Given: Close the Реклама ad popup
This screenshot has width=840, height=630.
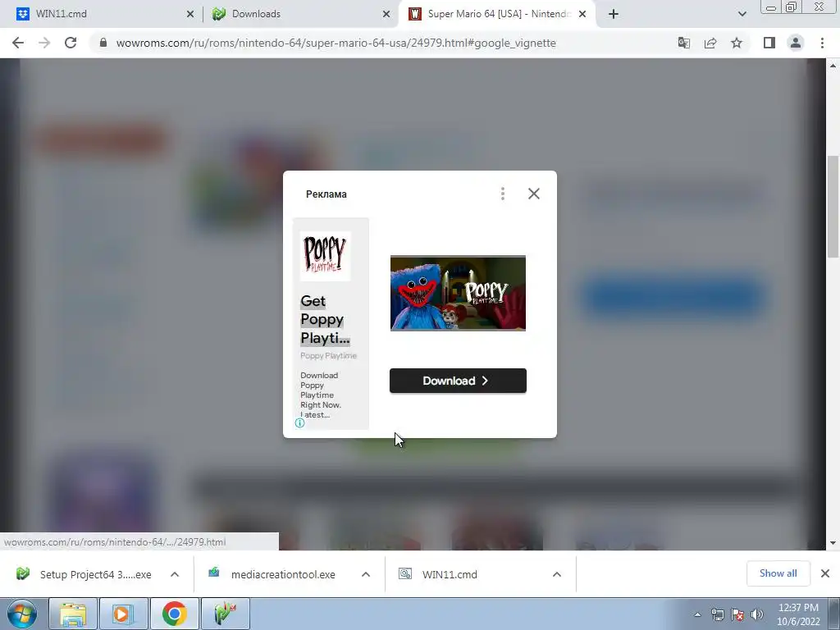Looking at the screenshot, I should point(533,194).
